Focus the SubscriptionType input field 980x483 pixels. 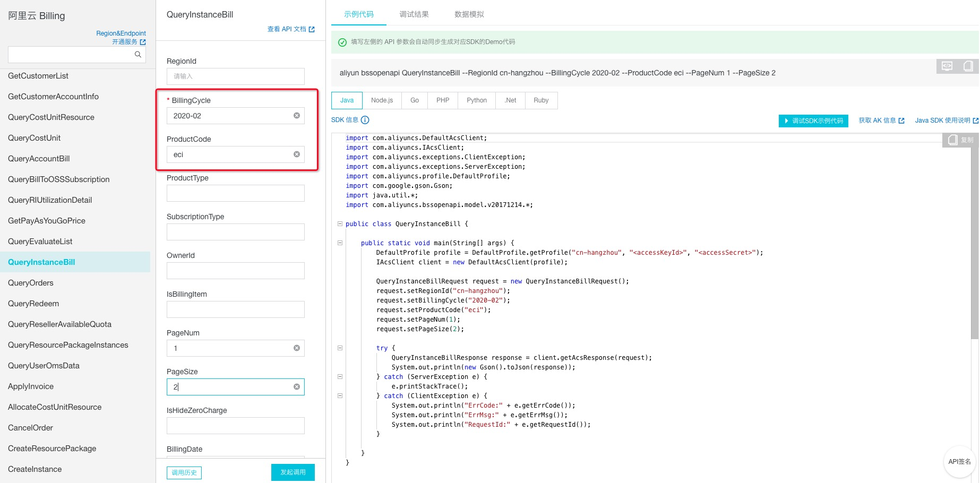(236, 232)
